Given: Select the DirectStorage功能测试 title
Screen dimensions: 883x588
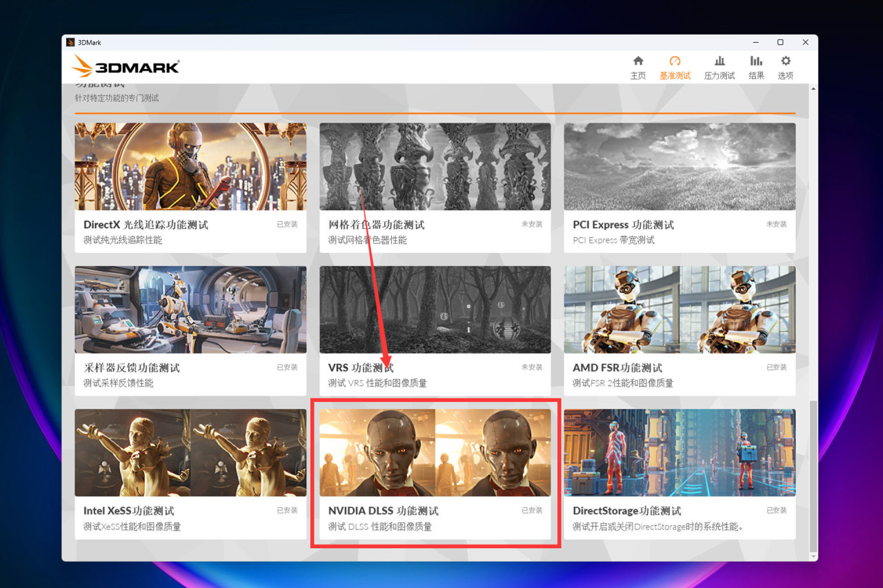Looking at the screenshot, I should pyautogui.click(x=627, y=511).
